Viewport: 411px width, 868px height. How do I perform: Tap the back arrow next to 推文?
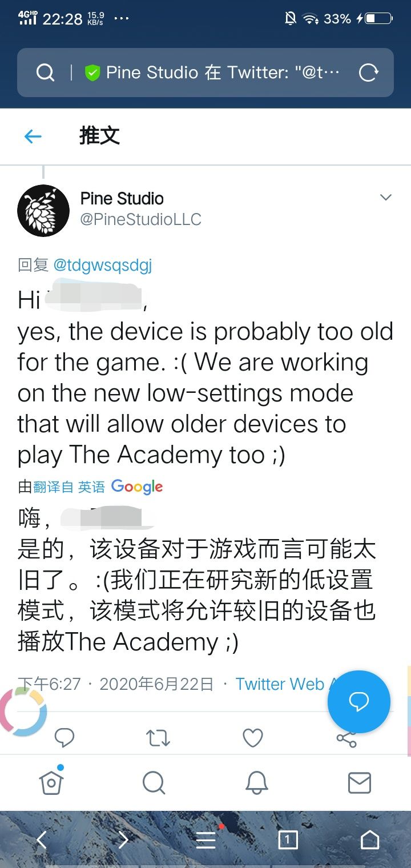[x=33, y=136]
